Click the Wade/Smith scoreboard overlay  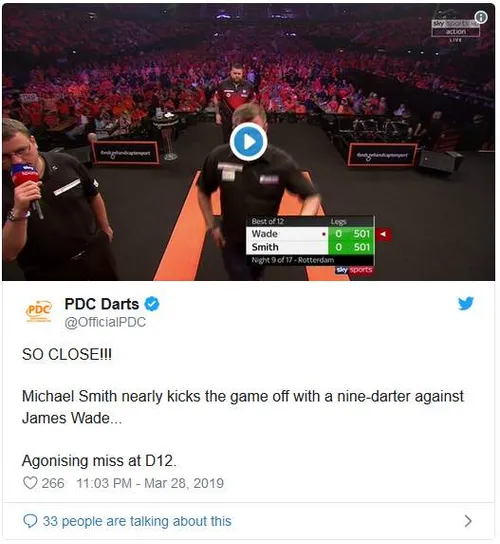pyautogui.click(x=311, y=241)
